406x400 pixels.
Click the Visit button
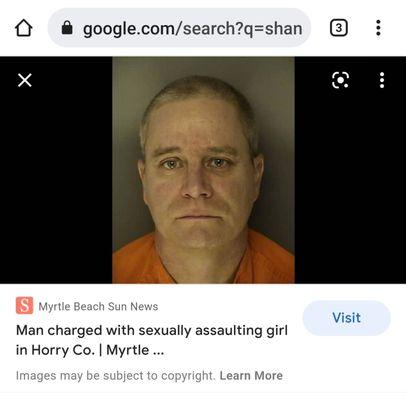click(346, 318)
